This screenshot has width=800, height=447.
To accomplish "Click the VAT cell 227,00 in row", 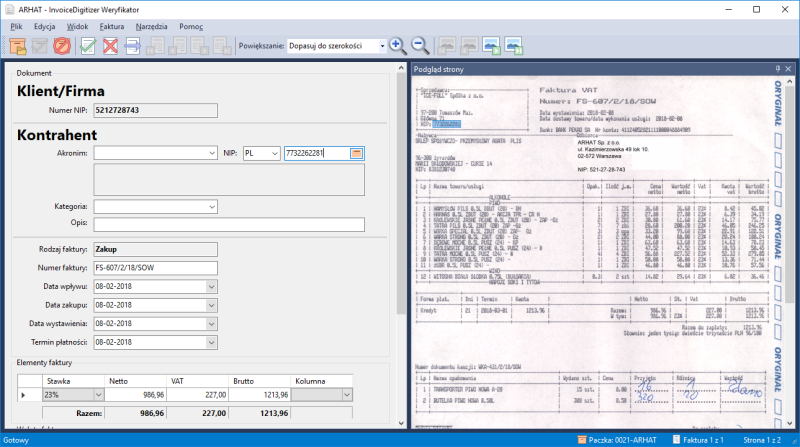I will 197,395.
